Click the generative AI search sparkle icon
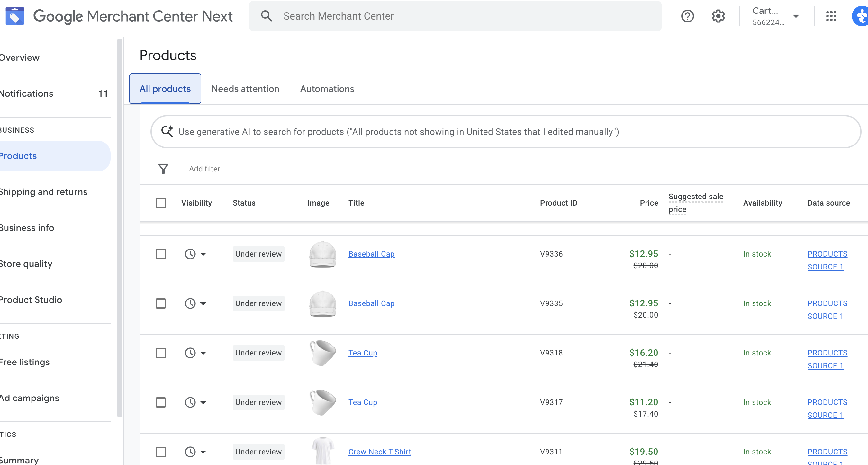The height and width of the screenshot is (465, 868). pyautogui.click(x=167, y=131)
